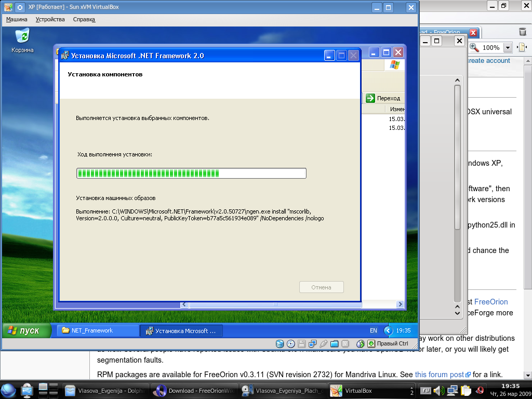Maximize the XP VirtualBox window
532x399 pixels.
[389, 7]
